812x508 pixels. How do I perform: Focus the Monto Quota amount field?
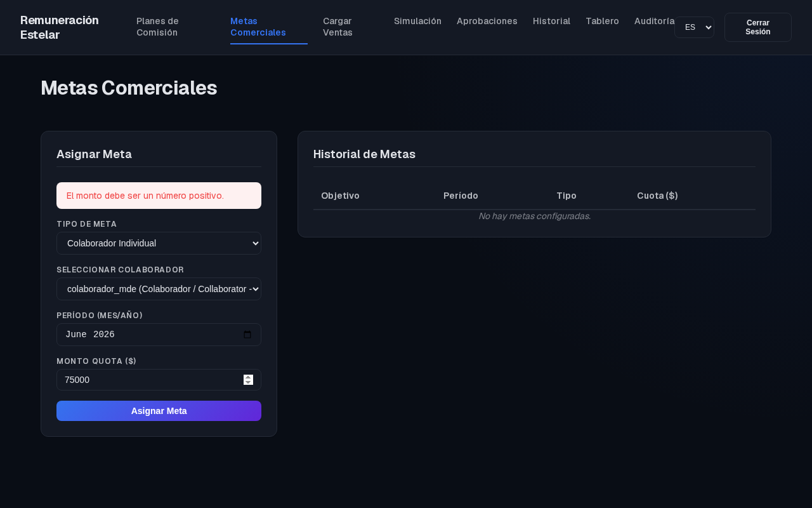pos(159,380)
